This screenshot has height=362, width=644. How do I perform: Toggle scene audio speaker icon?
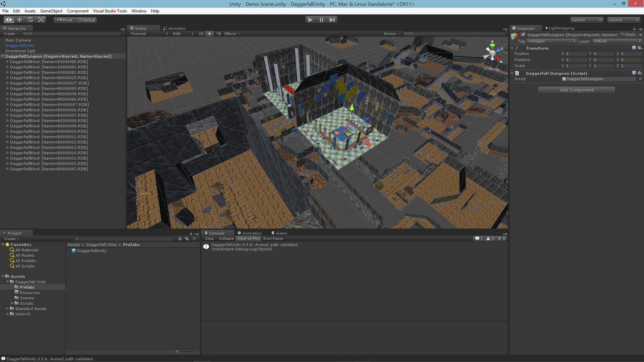pos(218,34)
